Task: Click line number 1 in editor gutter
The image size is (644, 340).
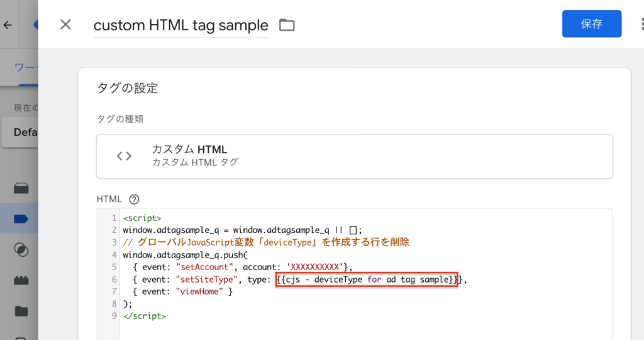Action: (x=114, y=218)
